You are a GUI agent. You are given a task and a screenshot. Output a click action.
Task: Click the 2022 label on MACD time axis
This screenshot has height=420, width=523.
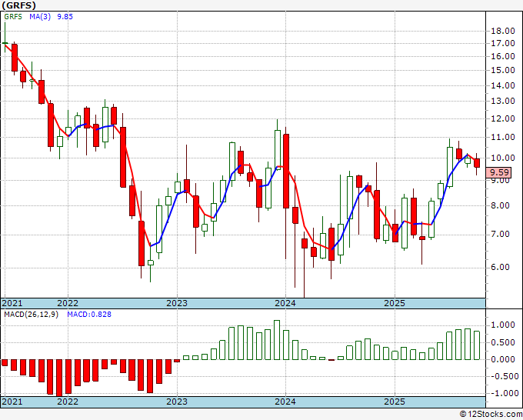coord(68,402)
